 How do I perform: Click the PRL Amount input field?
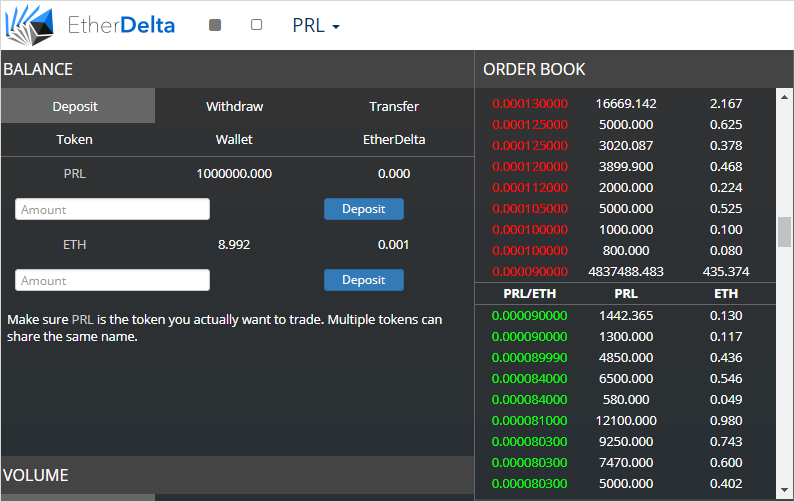click(112, 209)
